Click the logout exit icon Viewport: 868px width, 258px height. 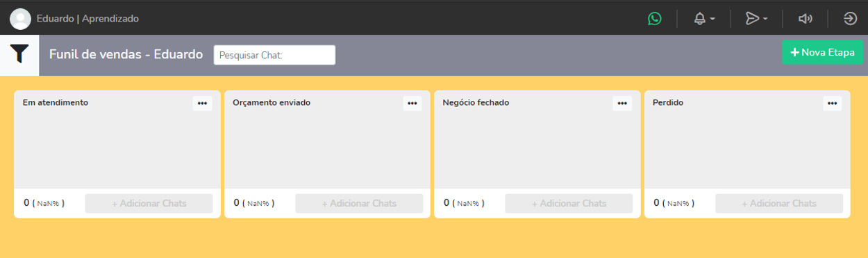[851, 19]
